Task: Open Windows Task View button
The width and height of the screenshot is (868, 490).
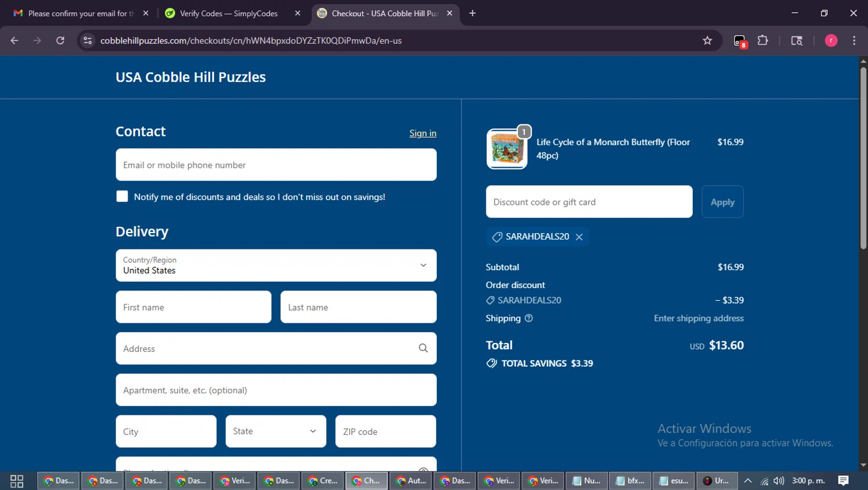Action: 17,481
